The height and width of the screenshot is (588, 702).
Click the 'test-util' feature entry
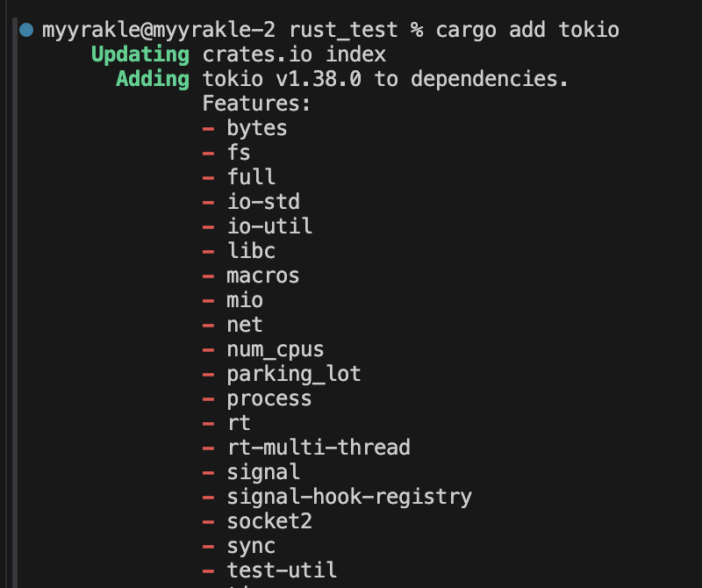(x=282, y=570)
